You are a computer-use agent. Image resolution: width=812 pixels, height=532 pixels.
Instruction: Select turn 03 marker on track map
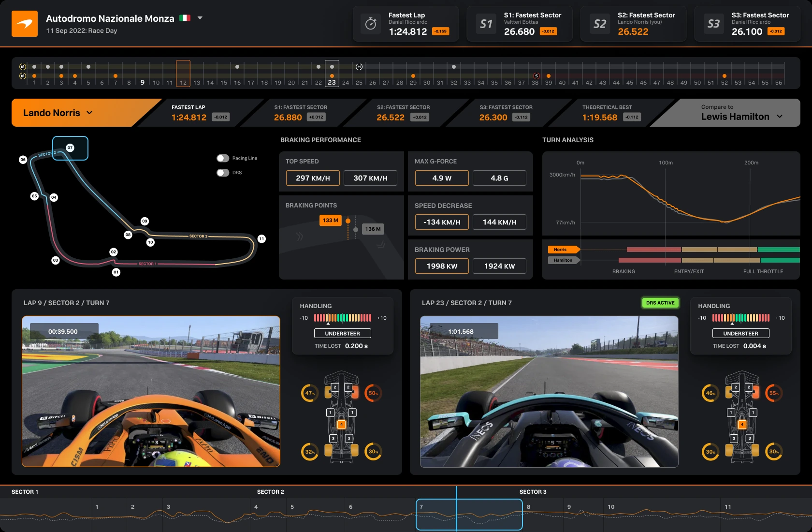[x=56, y=260]
